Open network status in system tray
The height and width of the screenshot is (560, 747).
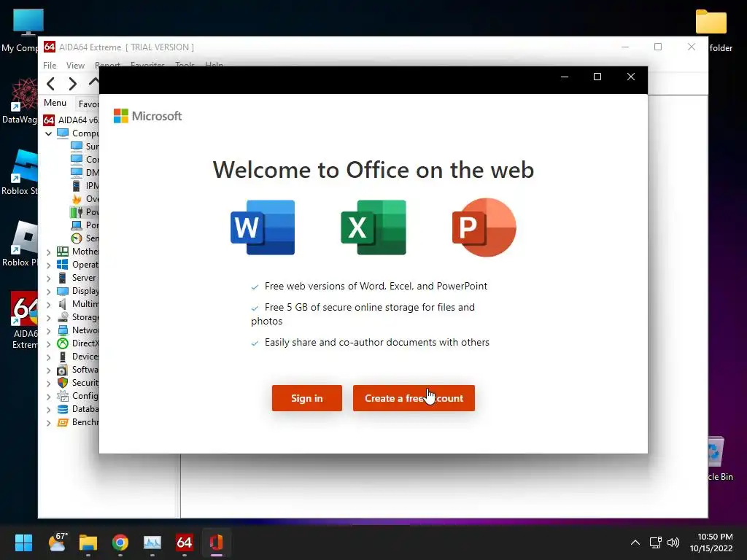656,542
